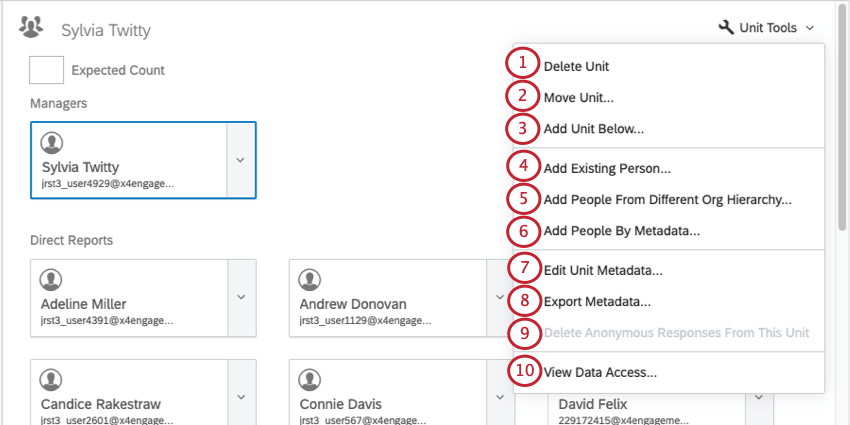Click Andrew Donovan's avatar icon
Screen dimensions: 850x425
click(x=310, y=279)
